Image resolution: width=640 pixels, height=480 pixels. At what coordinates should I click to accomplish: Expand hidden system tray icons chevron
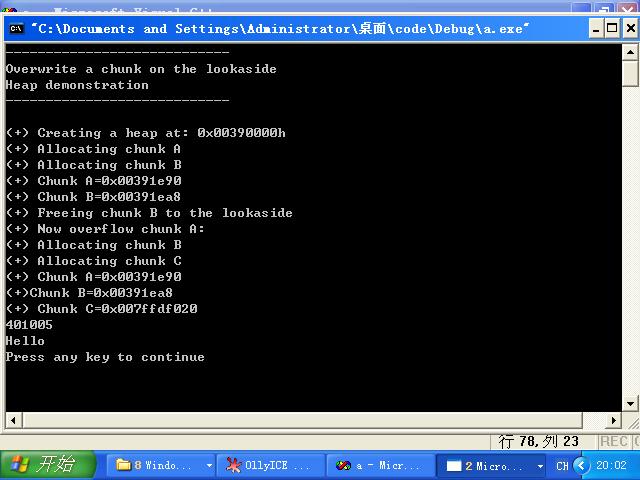(x=581, y=465)
